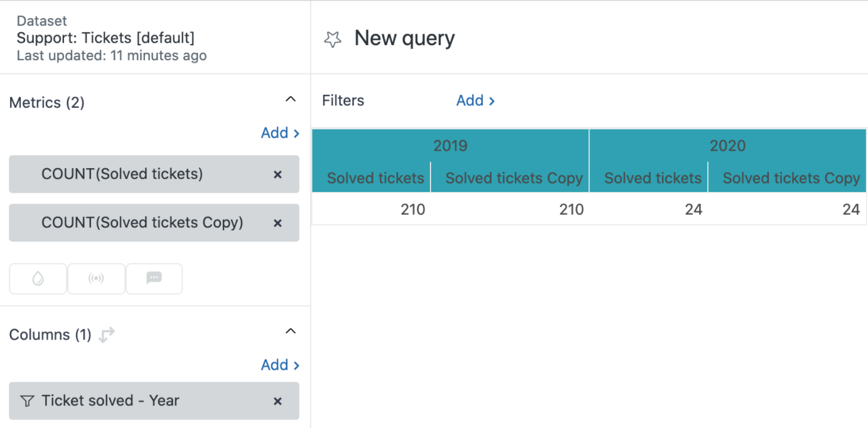Click the swap arrows icon next to Columns

click(x=107, y=335)
